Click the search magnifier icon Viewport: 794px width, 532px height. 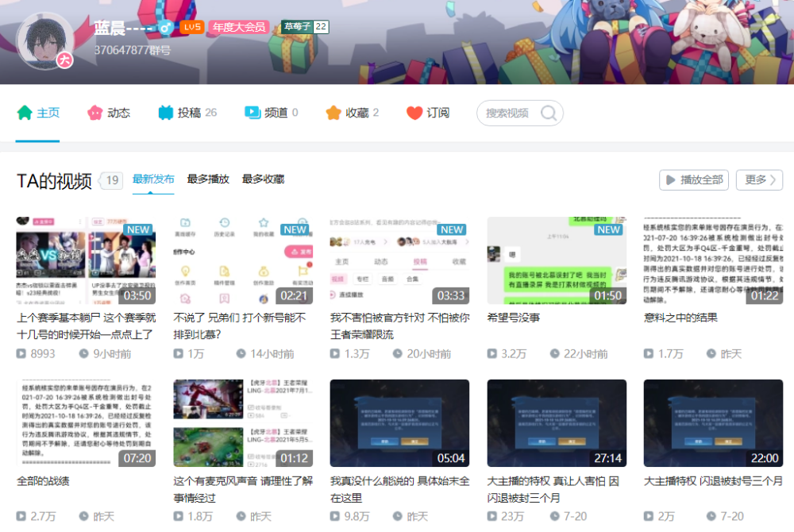tap(549, 113)
